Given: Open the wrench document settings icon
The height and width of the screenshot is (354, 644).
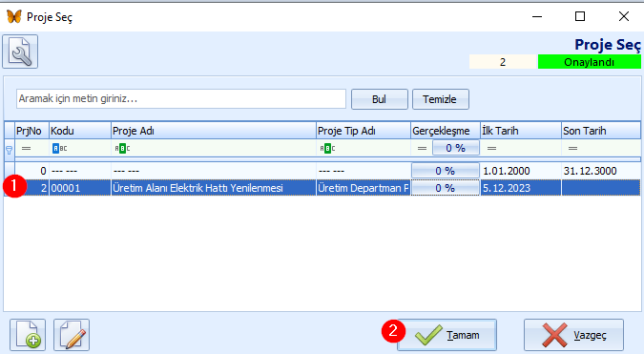Looking at the screenshot, I should (20, 52).
